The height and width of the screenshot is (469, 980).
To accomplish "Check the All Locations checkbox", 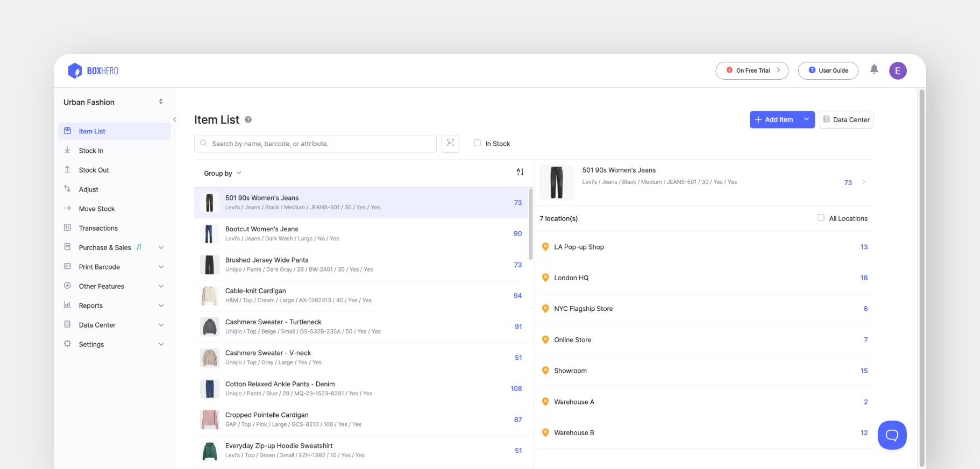I will pos(821,218).
